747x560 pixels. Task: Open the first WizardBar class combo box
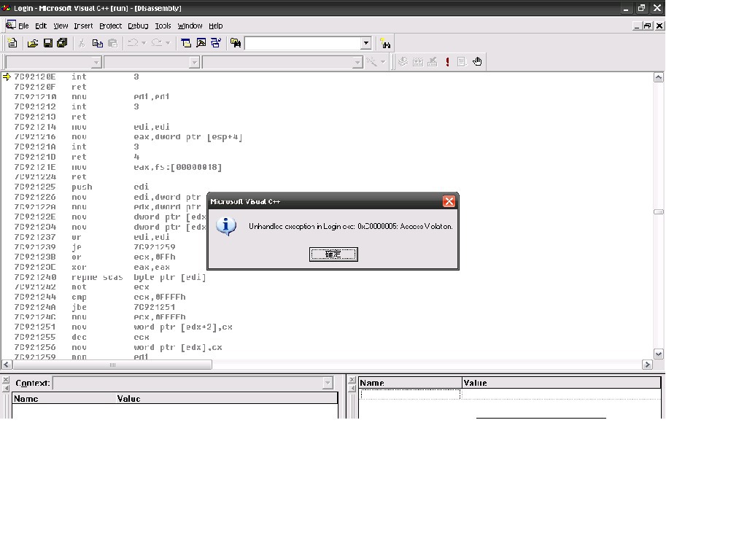53,63
